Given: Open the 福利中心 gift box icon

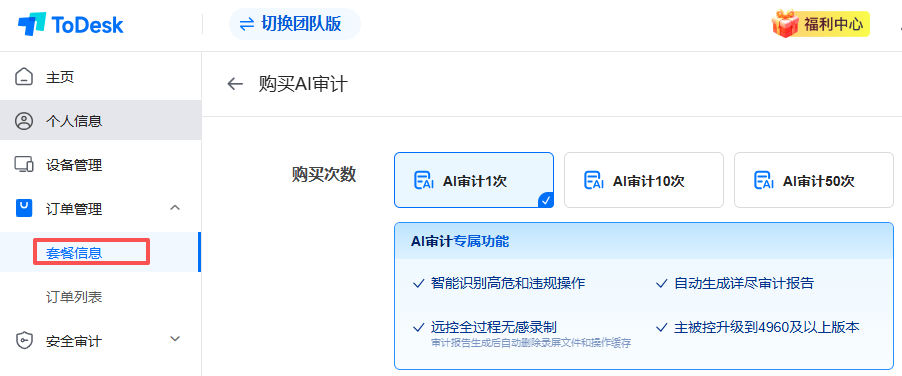Looking at the screenshot, I should [x=785, y=24].
